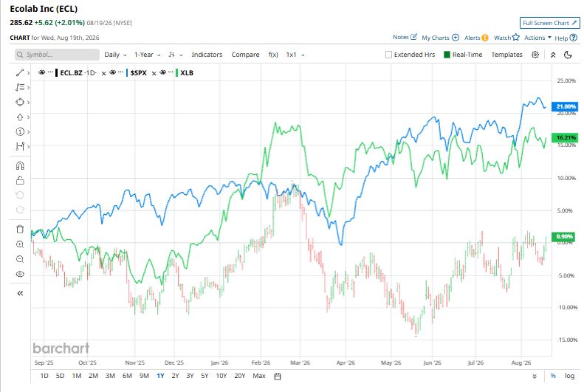Pick the numbered annotation tool

20,132
